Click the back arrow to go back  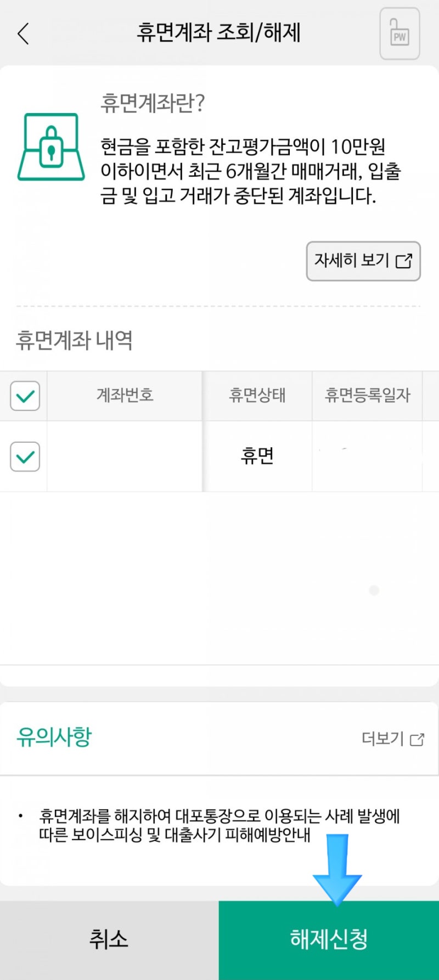pos(23,33)
